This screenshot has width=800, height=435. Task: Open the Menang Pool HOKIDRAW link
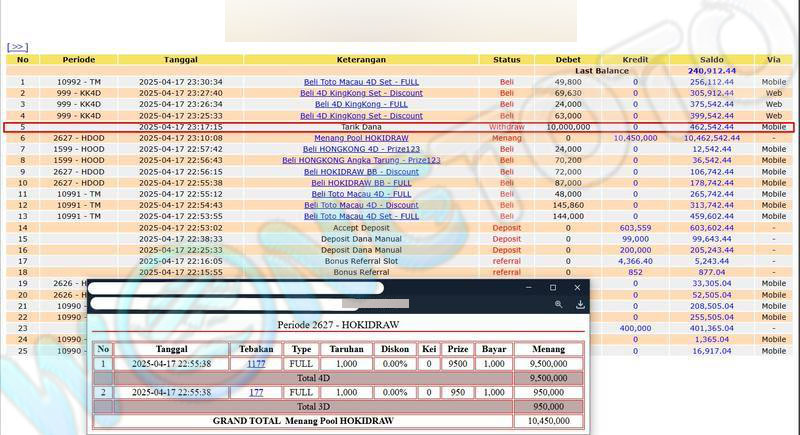coord(361,138)
